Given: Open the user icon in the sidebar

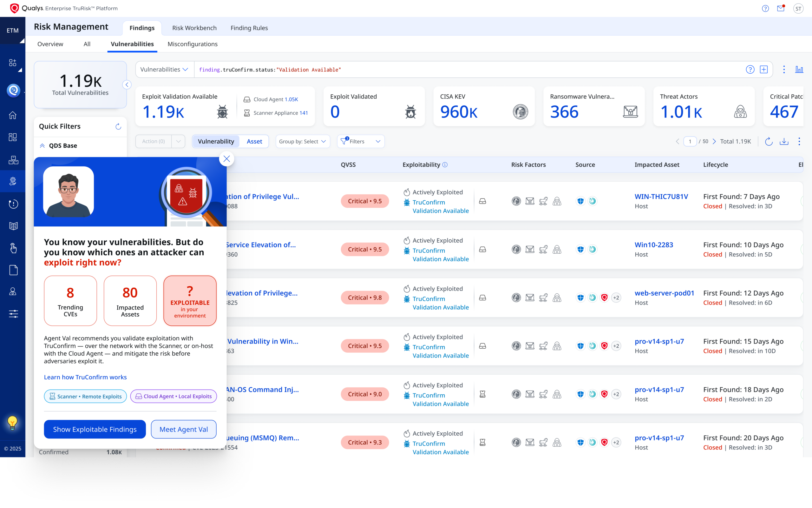Looking at the screenshot, I should tap(13, 292).
